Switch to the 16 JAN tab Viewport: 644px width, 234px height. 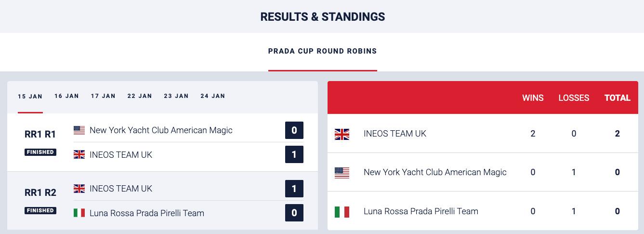[x=66, y=96]
